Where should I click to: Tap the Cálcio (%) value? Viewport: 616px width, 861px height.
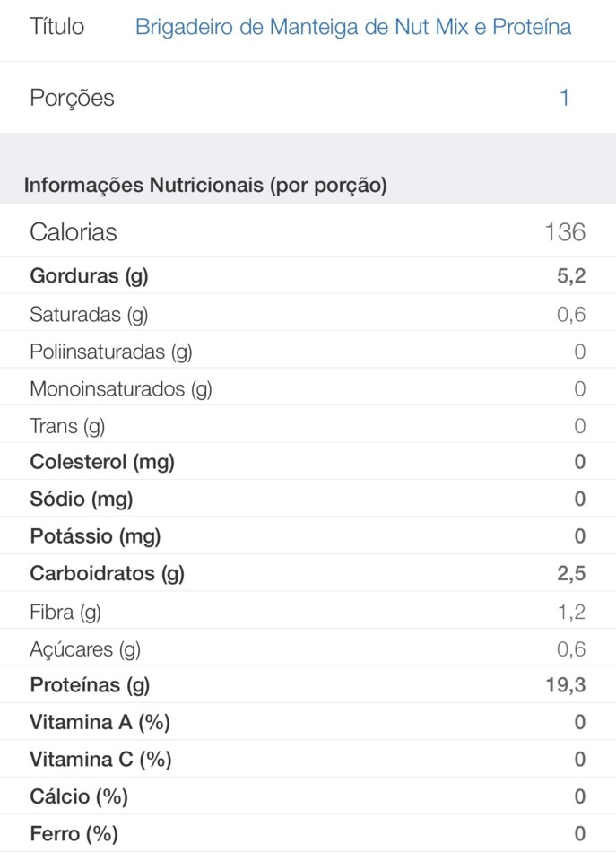tap(579, 796)
